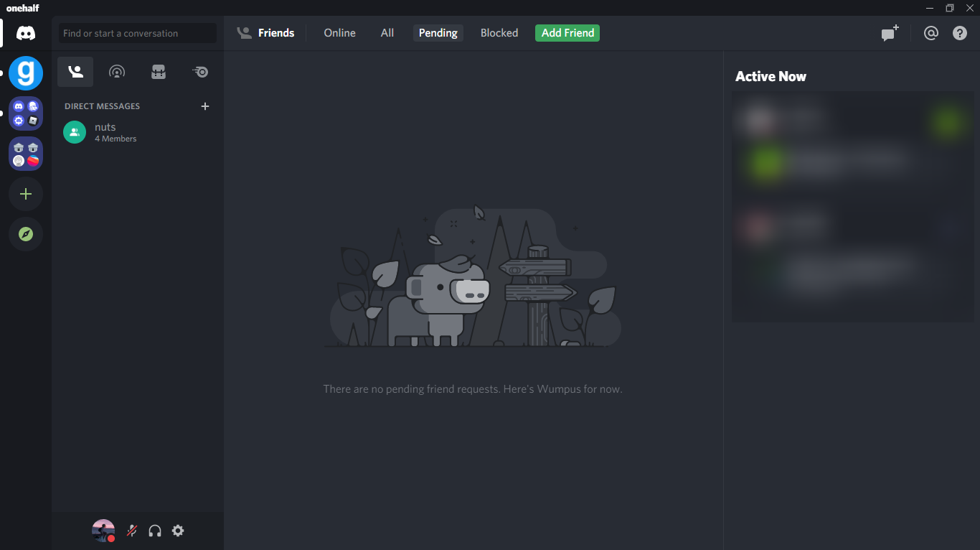Image resolution: width=980 pixels, height=550 pixels.
Task: Click the '4 Members' subtitle
Action: pyautogui.click(x=116, y=139)
